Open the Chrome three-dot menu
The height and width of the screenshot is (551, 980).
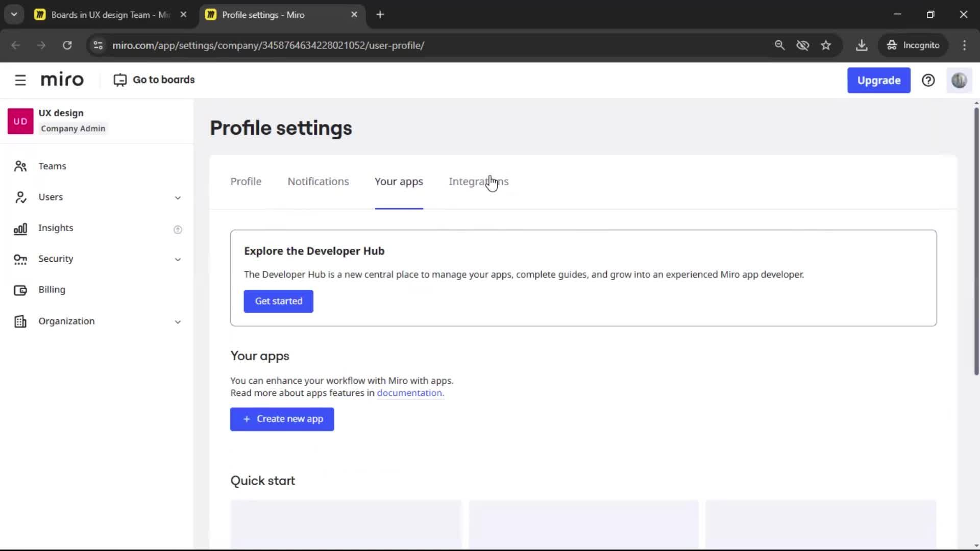tap(964, 45)
